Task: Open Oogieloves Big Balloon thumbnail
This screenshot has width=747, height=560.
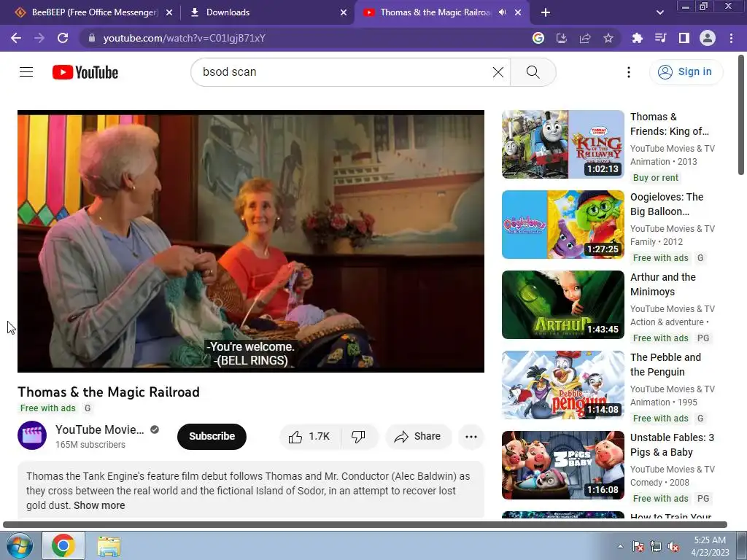Action: point(563,225)
